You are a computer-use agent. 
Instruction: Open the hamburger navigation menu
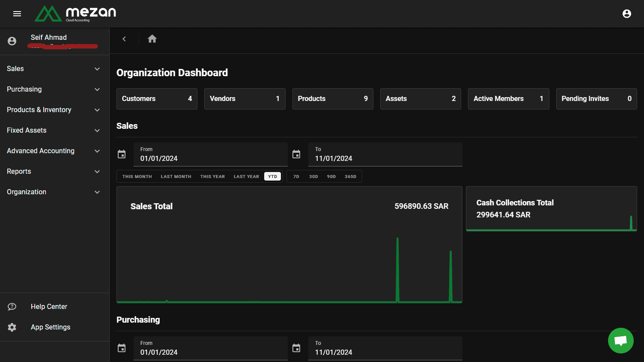tap(17, 14)
